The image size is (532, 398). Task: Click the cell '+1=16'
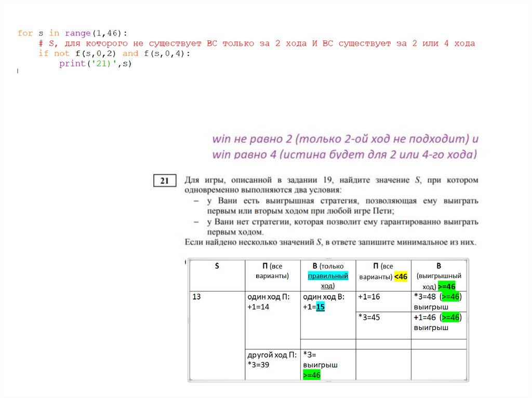click(383, 301)
